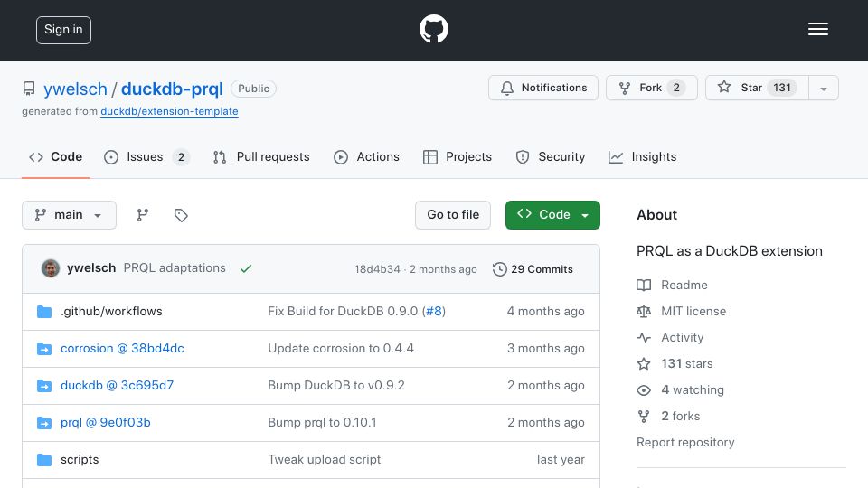Open the Actions tab
The height and width of the screenshot is (488, 868).
tap(366, 157)
